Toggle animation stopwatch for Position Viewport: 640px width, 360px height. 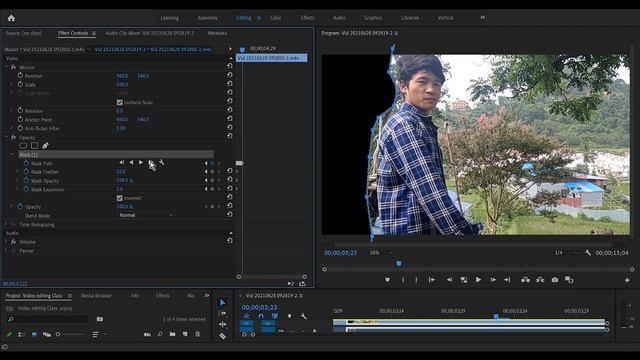[20, 76]
